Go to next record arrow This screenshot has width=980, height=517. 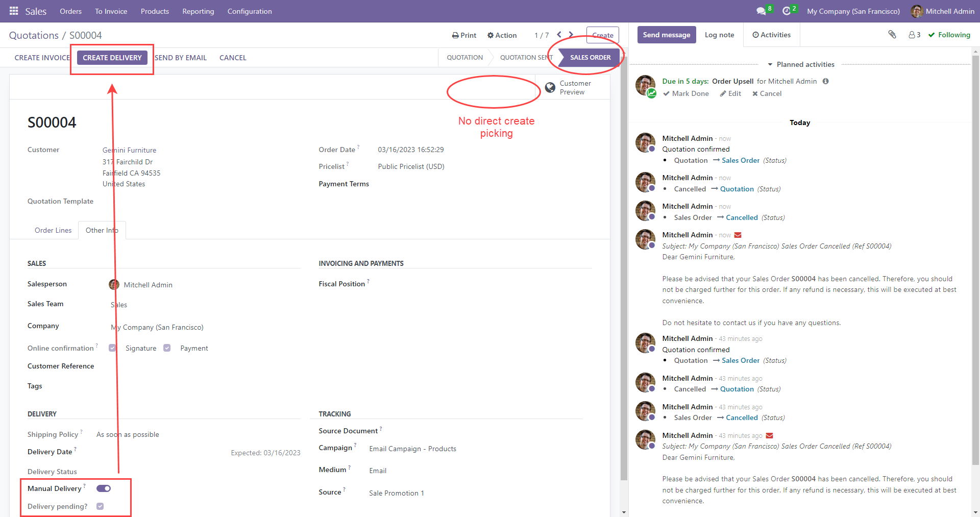coord(571,35)
